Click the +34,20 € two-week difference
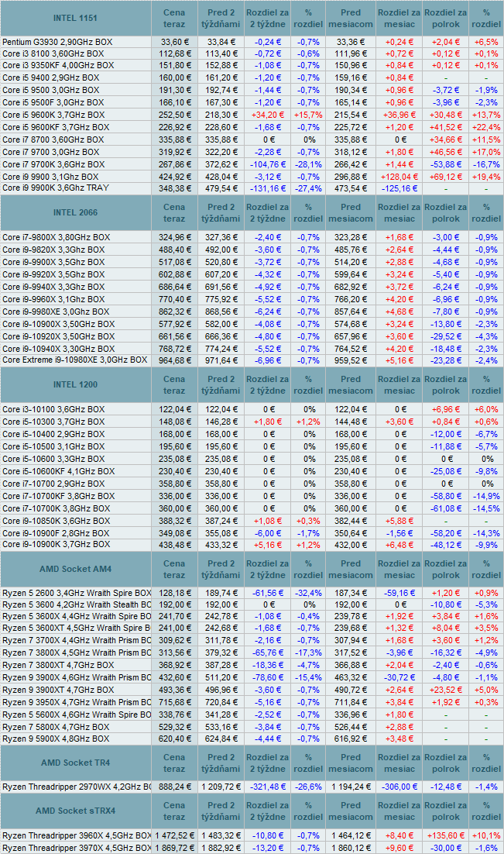The width and height of the screenshot is (504, 854). [267, 115]
